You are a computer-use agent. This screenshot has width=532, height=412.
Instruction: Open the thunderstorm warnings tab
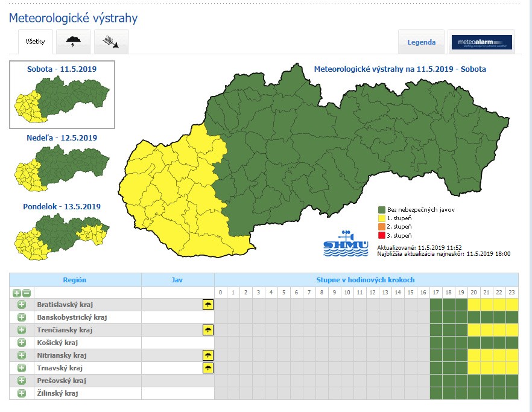pyautogui.click(x=74, y=42)
